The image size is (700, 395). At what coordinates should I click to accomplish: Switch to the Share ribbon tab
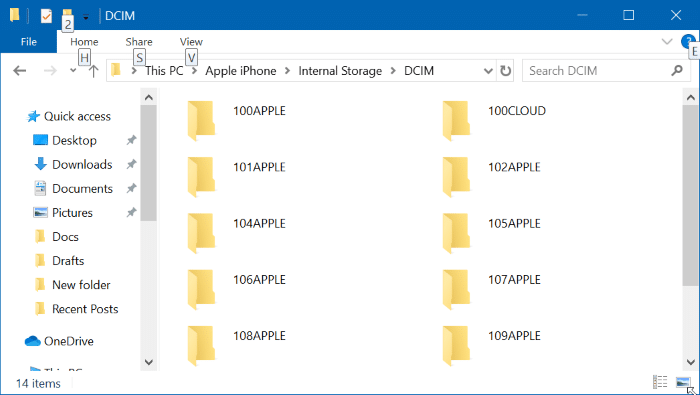[139, 42]
